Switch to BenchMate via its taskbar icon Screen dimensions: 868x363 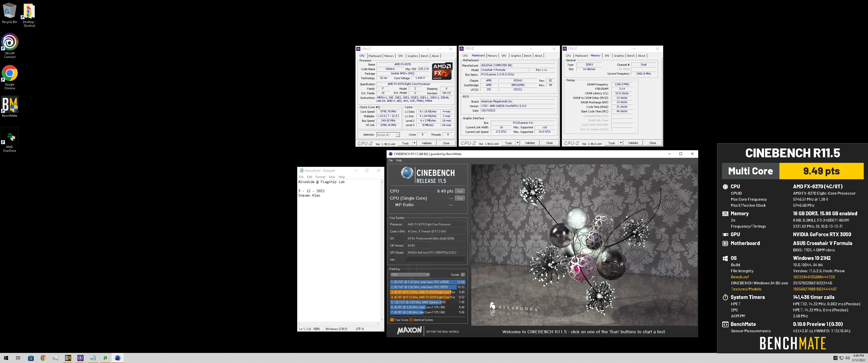coord(68,358)
